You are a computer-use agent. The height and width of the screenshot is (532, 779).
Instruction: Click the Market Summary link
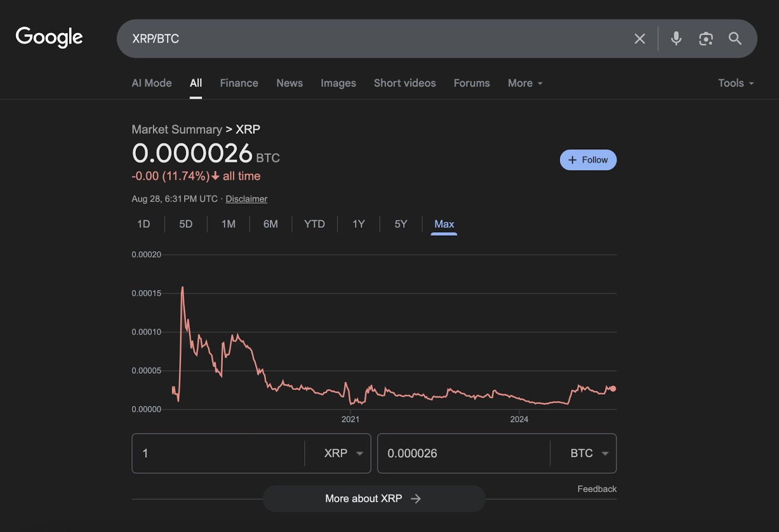click(x=177, y=129)
